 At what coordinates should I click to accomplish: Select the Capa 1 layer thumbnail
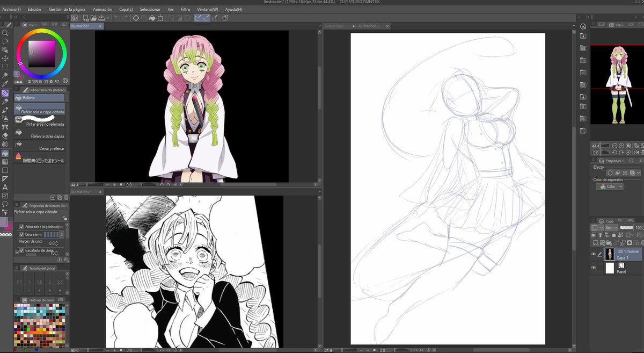pyautogui.click(x=610, y=254)
